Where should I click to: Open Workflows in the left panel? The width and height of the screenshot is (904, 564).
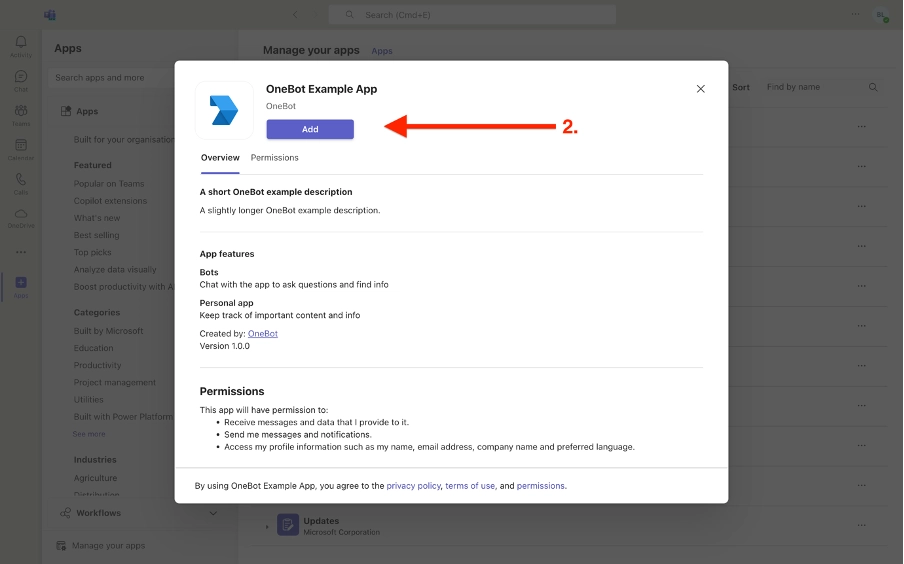click(99, 513)
